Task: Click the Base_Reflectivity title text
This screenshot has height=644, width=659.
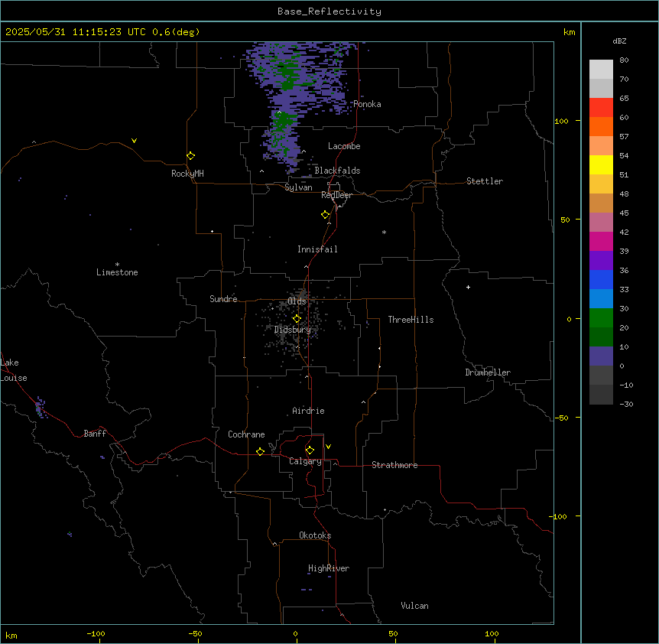Action: click(329, 11)
